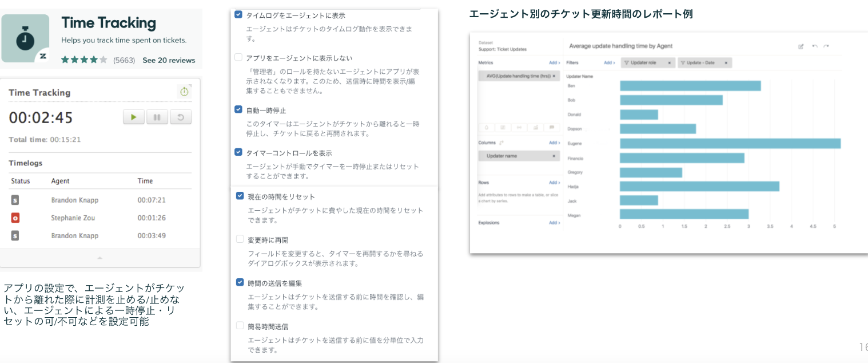Open the Add menu next to Metrics

(x=554, y=62)
